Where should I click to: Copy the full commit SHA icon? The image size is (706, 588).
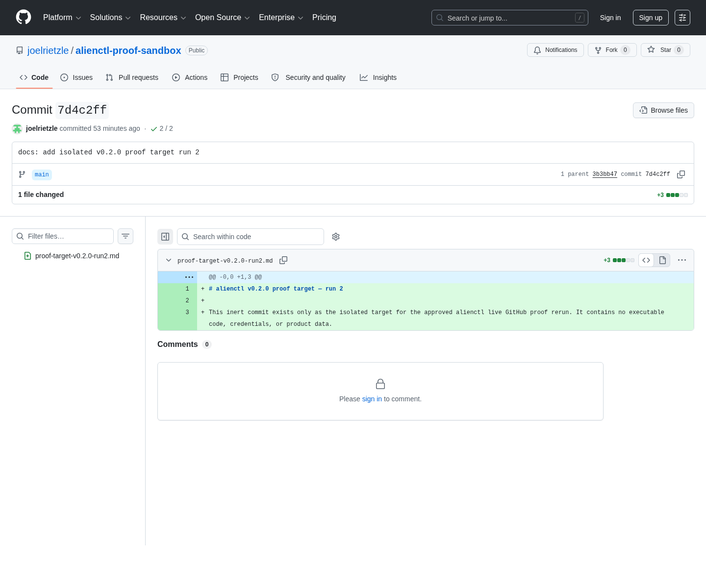pyautogui.click(x=681, y=174)
